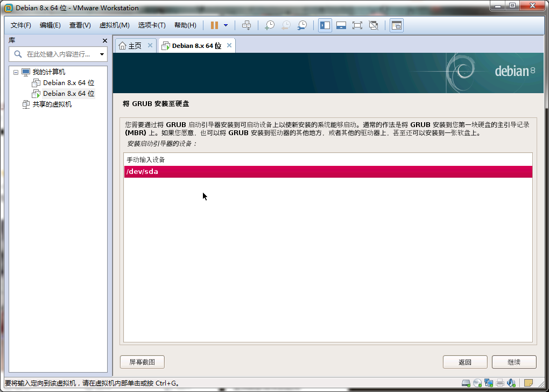549x392 pixels.
Task: Open the 虚拟机(M) menu
Action: (x=115, y=25)
